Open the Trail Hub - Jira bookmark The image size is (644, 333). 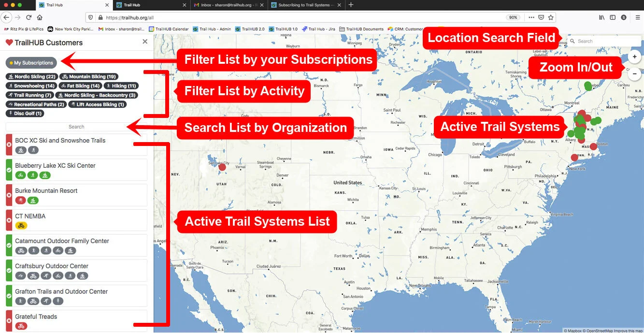[x=318, y=29]
